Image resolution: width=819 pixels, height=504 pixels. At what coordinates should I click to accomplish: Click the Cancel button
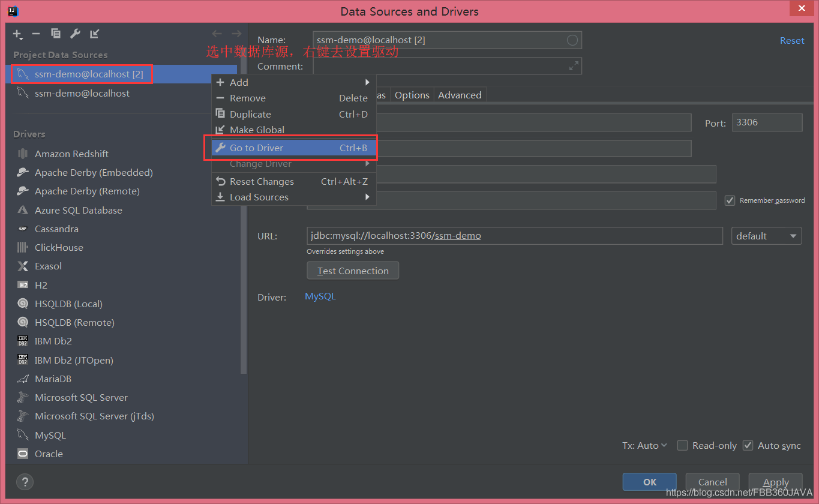pyautogui.click(x=713, y=482)
